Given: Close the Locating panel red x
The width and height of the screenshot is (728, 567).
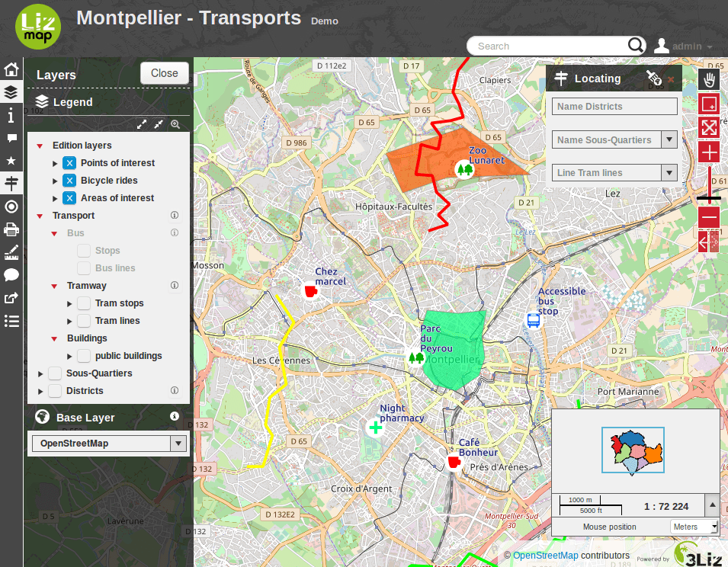Looking at the screenshot, I should pyautogui.click(x=671, y=80).
